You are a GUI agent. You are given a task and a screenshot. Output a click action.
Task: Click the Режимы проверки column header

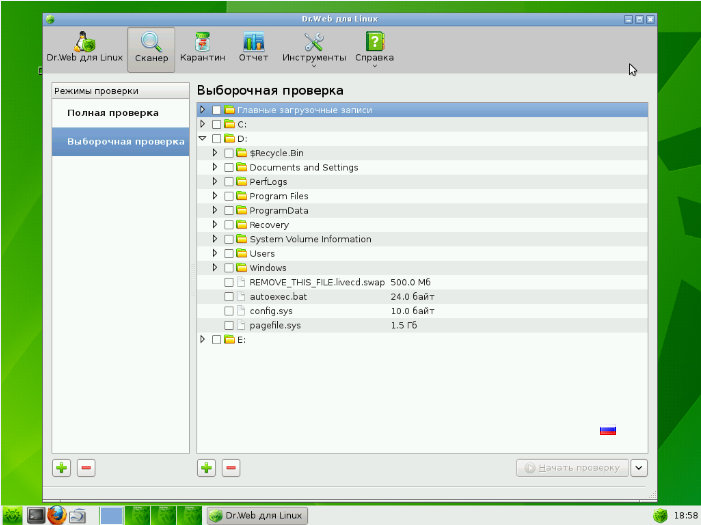(x=121, y=91)
